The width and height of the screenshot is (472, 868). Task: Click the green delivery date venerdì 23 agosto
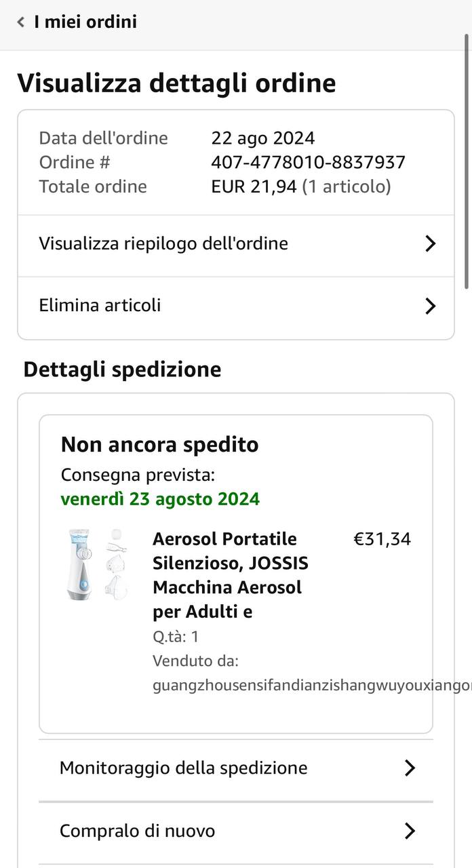(160, 499)
